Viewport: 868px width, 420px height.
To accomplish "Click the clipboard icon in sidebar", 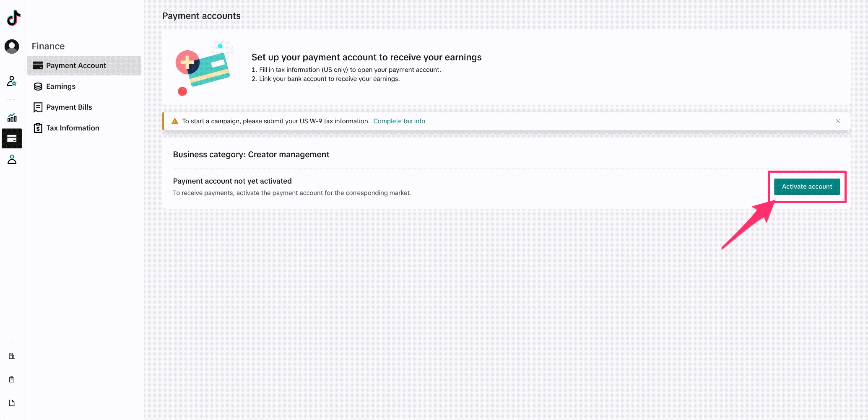I will point(12,379).
